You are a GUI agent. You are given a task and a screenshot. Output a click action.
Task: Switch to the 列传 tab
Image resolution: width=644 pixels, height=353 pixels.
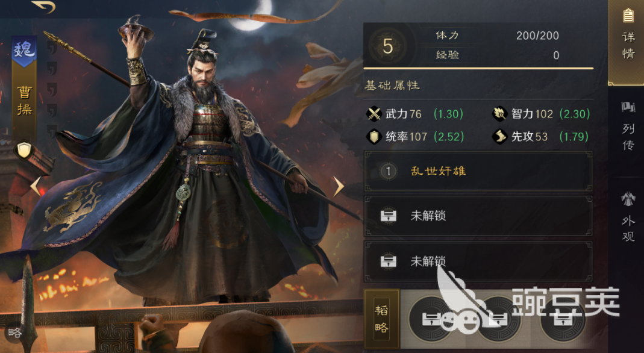[x=628, y=127]
